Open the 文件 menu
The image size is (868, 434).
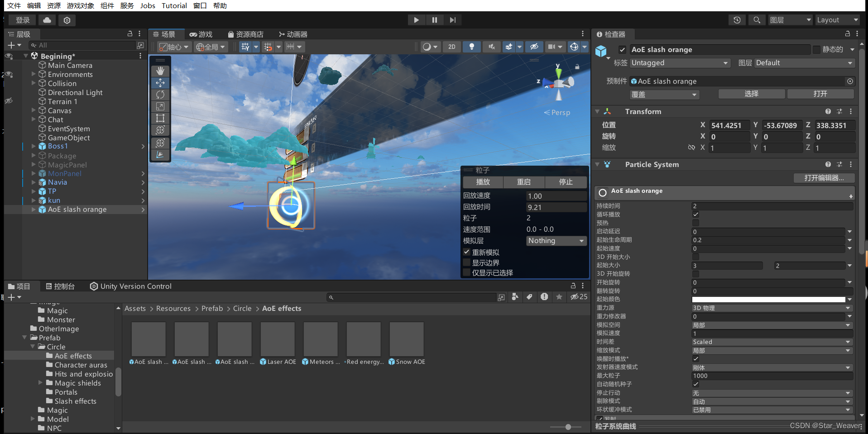click(14, 5)
